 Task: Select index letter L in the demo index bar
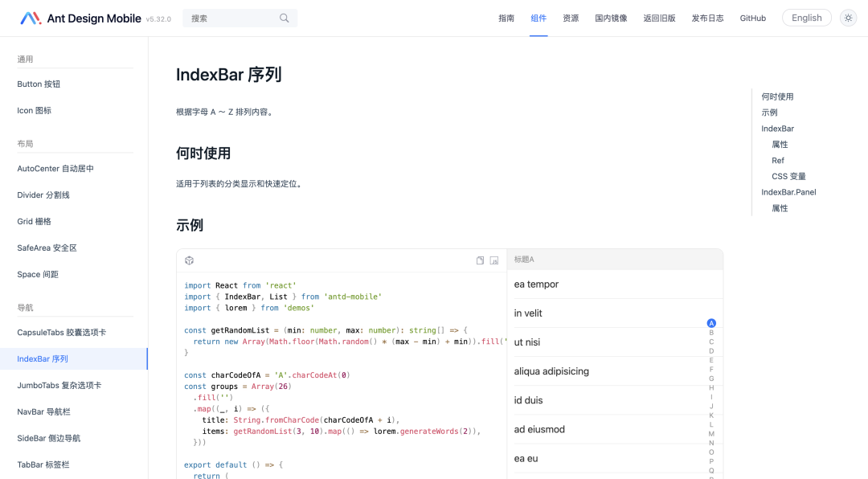(x=711, y=424)
